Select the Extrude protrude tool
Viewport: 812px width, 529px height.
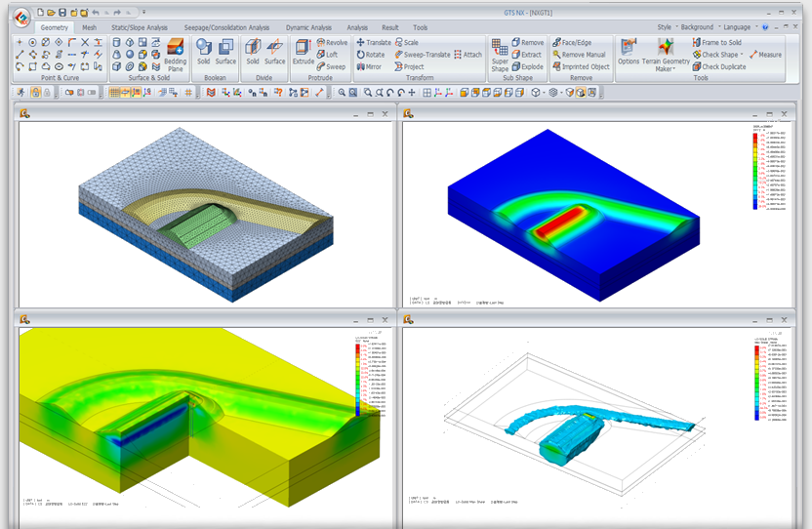coord(303,54)
